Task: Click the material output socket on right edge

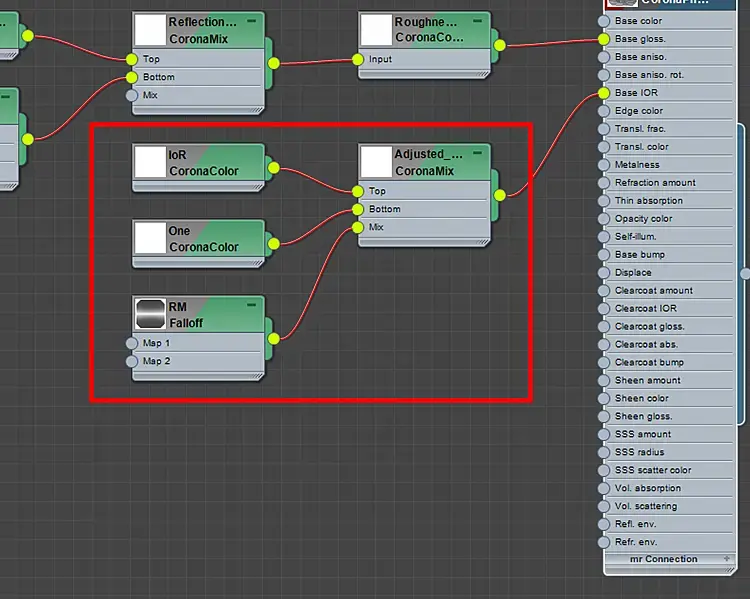Action: tap(746, 274)
